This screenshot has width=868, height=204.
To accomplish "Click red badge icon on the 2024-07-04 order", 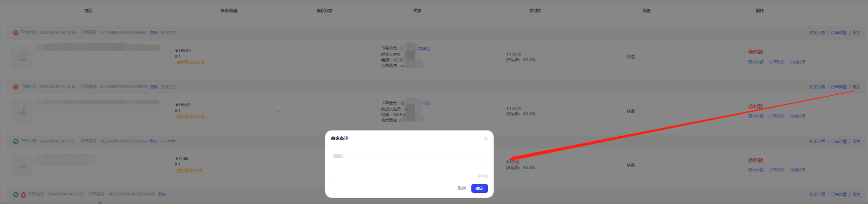I will click(x=23, y=194).
